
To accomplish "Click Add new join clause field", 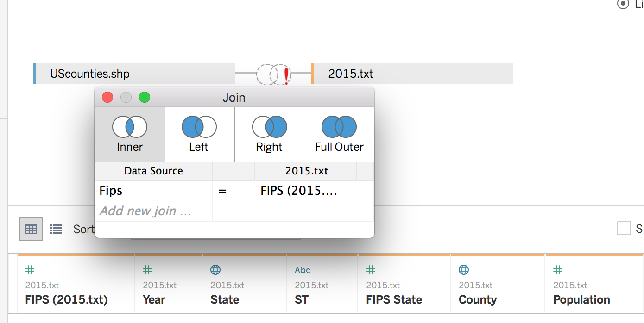I will 145,211.
